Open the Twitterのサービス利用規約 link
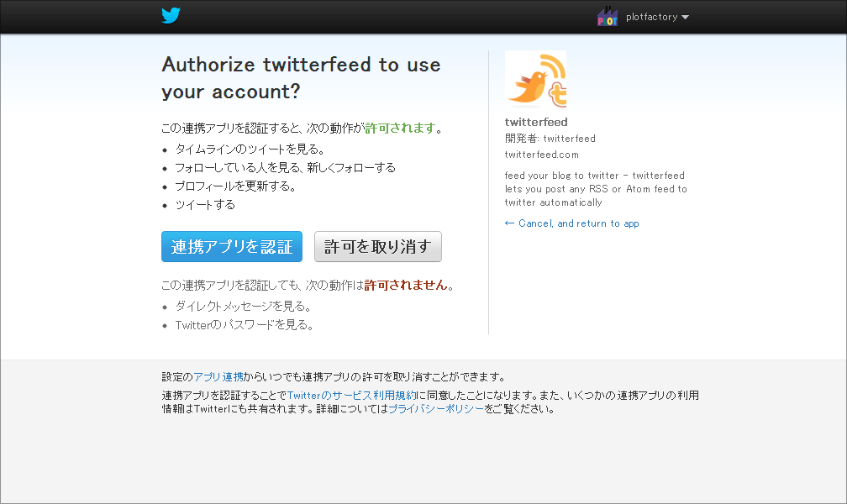Viewport: 847px width, 504px height. click(351, 396)
